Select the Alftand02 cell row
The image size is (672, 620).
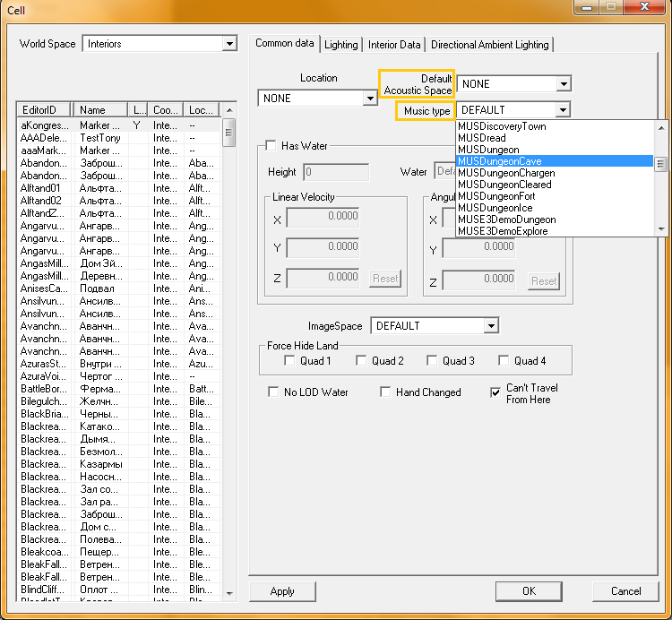click(119, 201)
